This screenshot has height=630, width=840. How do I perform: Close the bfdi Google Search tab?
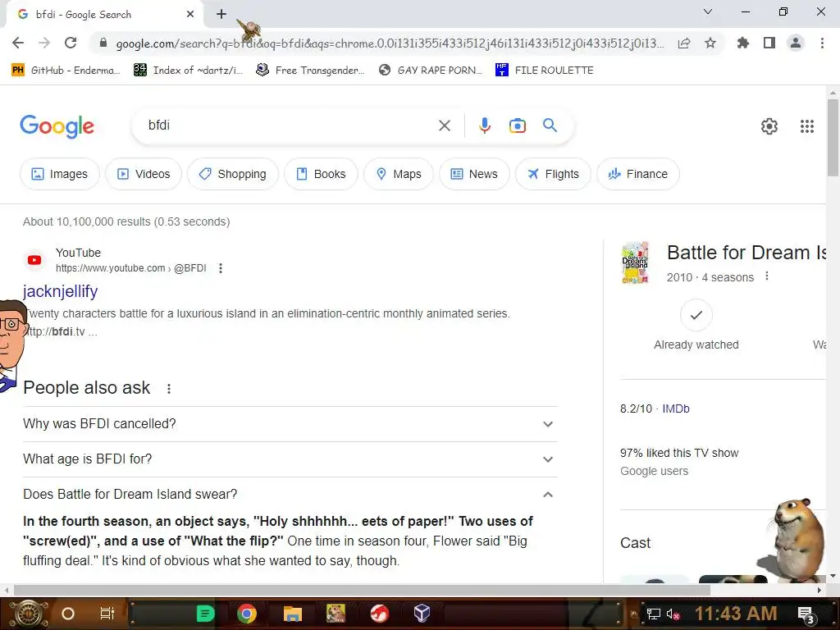coord(190,15)
